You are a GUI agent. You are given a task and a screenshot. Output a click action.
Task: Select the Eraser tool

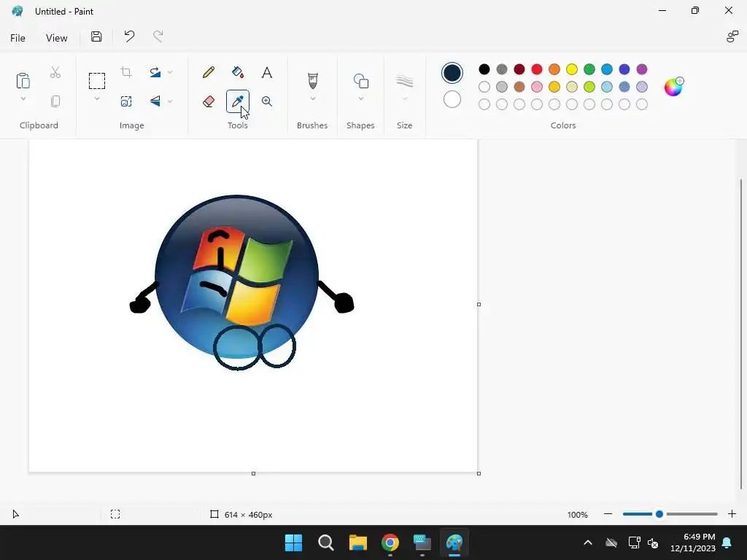coord(208,101)
